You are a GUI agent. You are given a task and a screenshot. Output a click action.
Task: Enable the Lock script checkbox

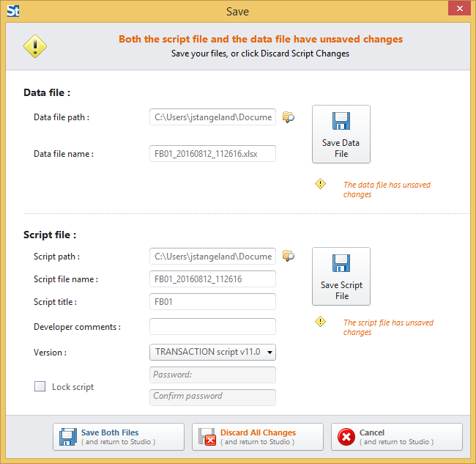[x=40, y=386]
